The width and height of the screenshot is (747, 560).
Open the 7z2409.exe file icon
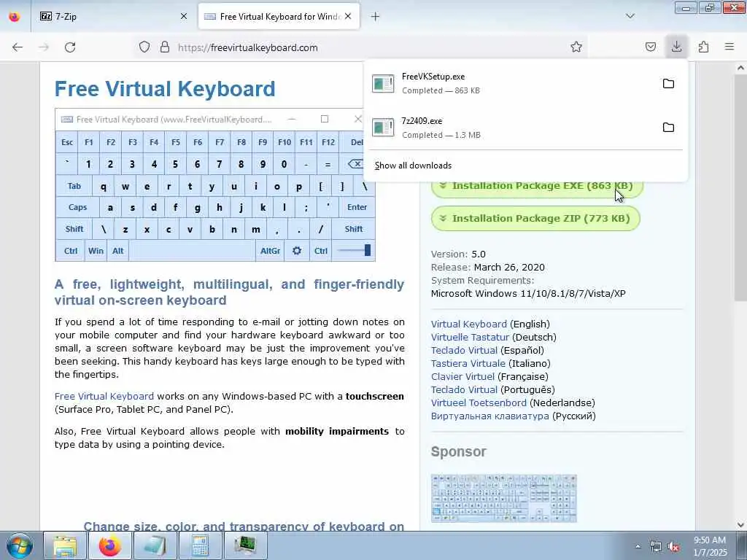click(x=383, y=128)
